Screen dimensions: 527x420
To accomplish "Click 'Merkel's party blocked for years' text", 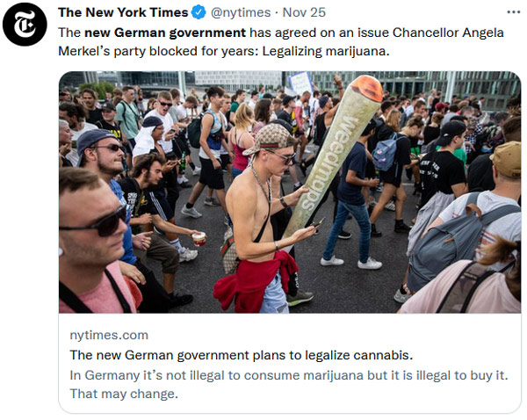I will pyautogui.click(x=159, y=52).
